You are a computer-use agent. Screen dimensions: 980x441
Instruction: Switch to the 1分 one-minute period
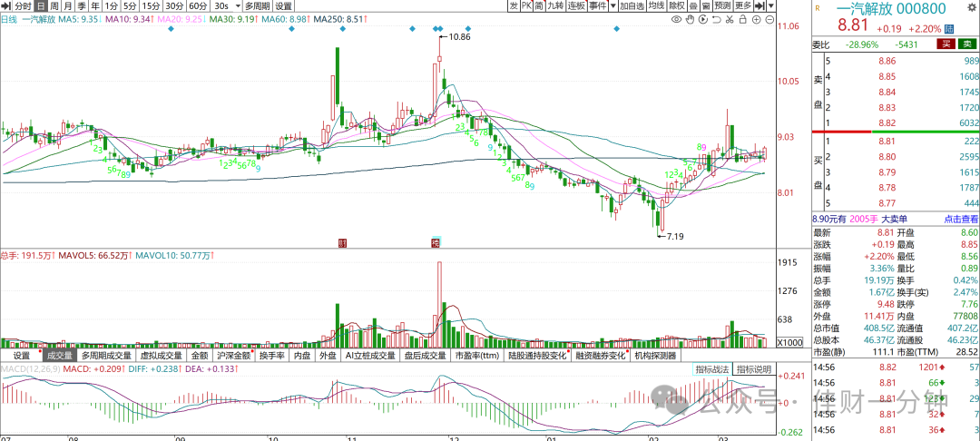pyautogui.click(x=112, y=5)
